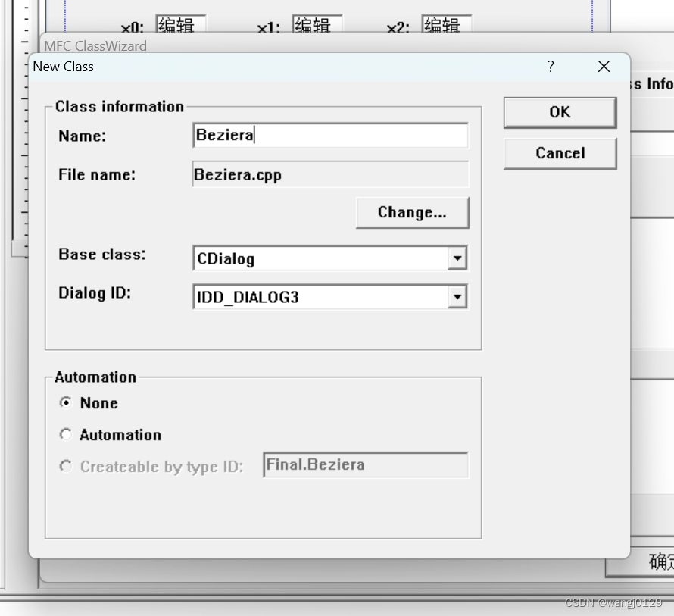Select the CDialog base class text
This screenshot has width=674, height=616.
click(x=318, y=258)
